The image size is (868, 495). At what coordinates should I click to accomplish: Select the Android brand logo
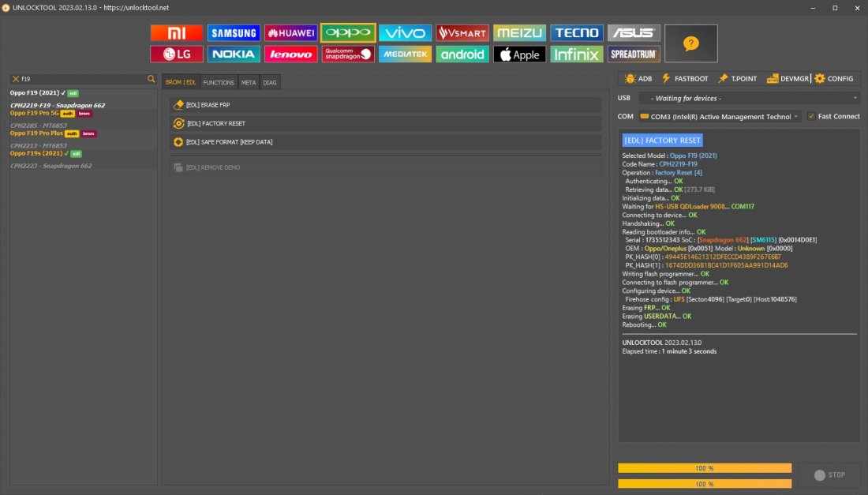point(462,54)
